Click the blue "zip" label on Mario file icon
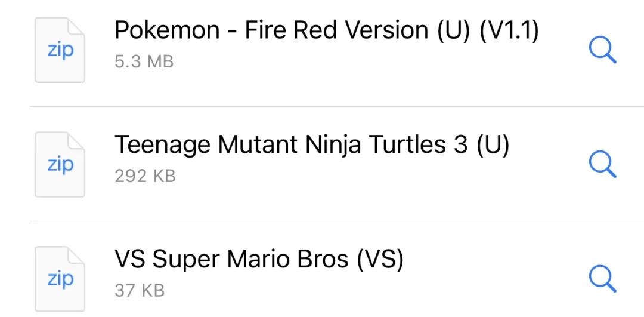Screen dimensions: 644x317 [x=60, y=279]
